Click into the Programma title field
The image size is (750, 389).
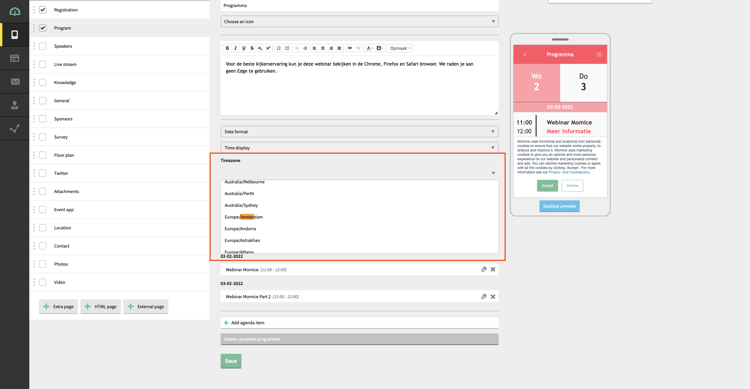[359, 6]
